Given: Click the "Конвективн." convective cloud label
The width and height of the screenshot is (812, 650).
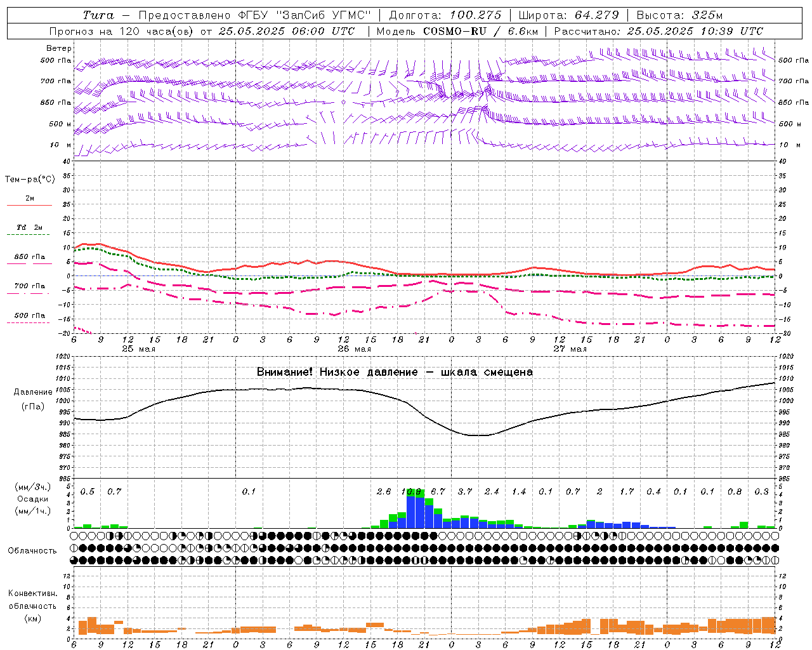Looking at the screenshot, I should (32, 594).
